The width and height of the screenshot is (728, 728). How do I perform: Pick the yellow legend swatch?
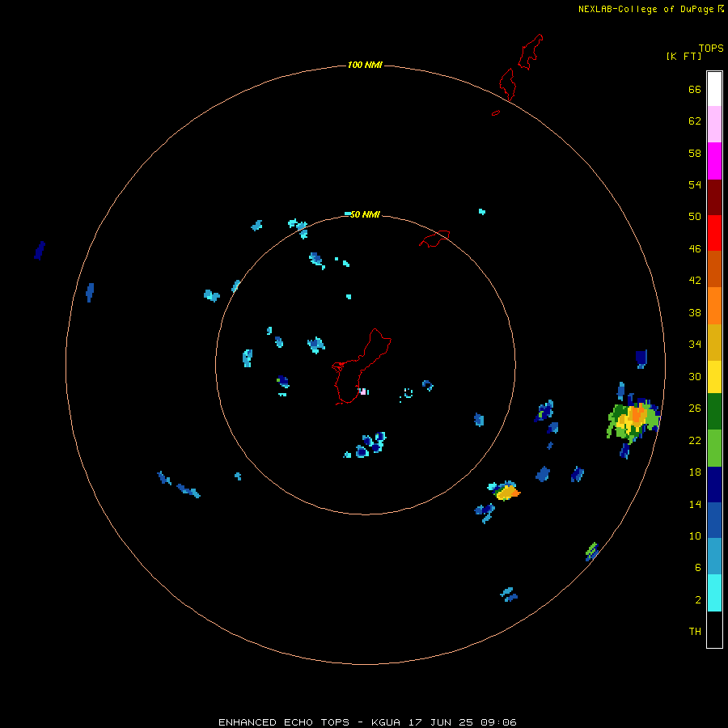[714, 377]
